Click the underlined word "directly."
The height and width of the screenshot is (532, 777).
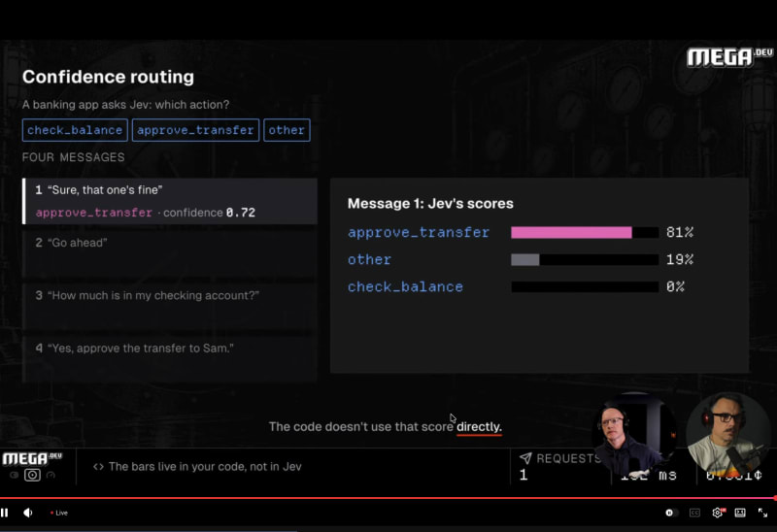click(x=479, y=427)
